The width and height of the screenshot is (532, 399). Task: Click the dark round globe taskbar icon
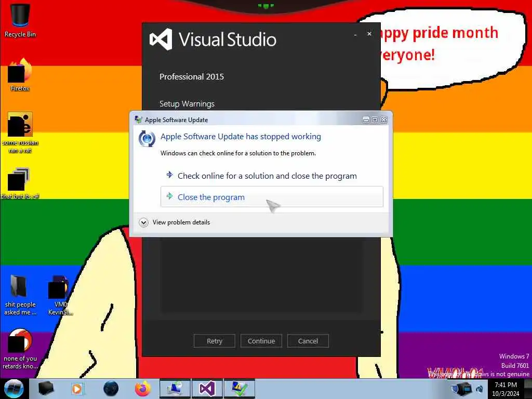point(111,389)
